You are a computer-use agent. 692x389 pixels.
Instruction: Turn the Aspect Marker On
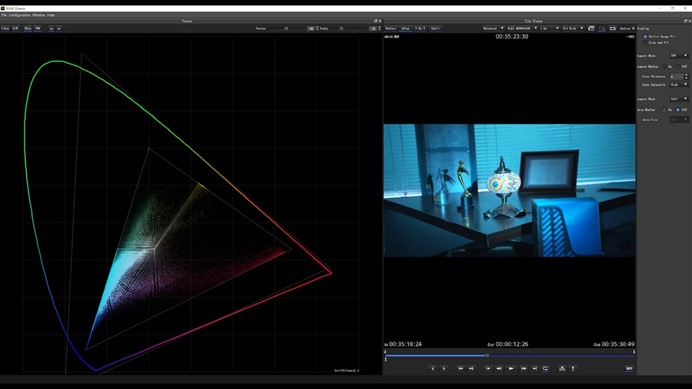[x=664, y=67]
